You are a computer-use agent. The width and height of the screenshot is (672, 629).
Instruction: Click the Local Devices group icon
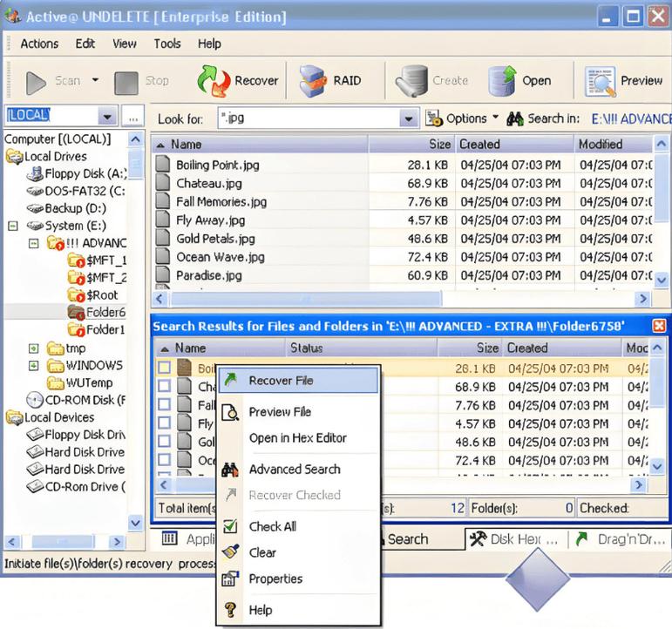[14, 417]
